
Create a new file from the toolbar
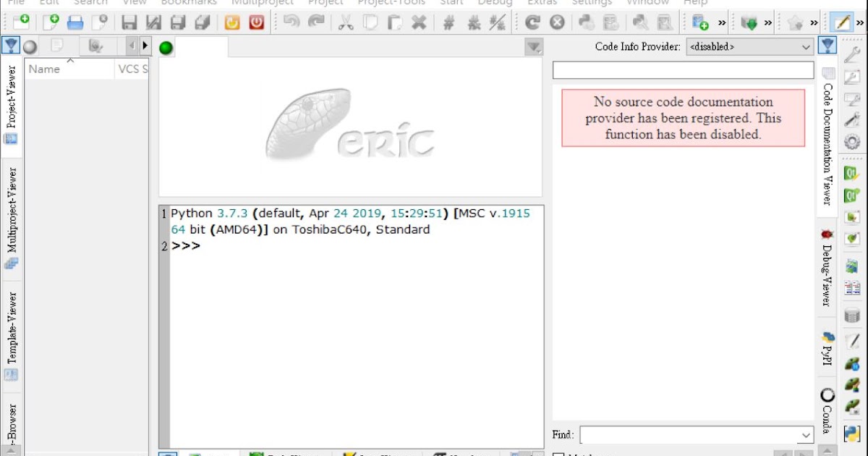pos(51,22)
